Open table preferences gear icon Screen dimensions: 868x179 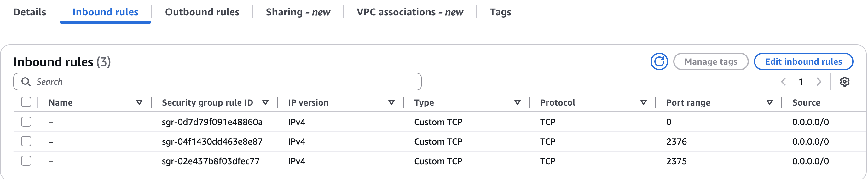(x=844, y=82)
